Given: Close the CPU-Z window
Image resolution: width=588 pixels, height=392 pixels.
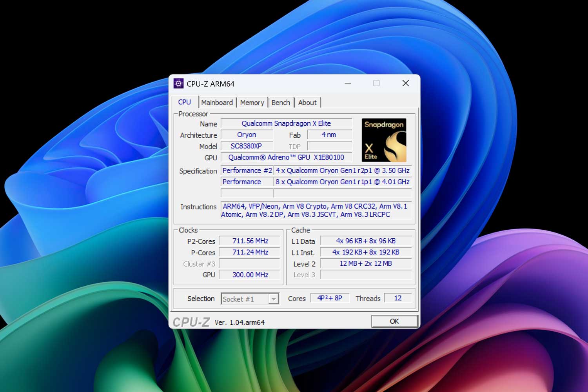Looking at the screenshot, I should (406, 83).
